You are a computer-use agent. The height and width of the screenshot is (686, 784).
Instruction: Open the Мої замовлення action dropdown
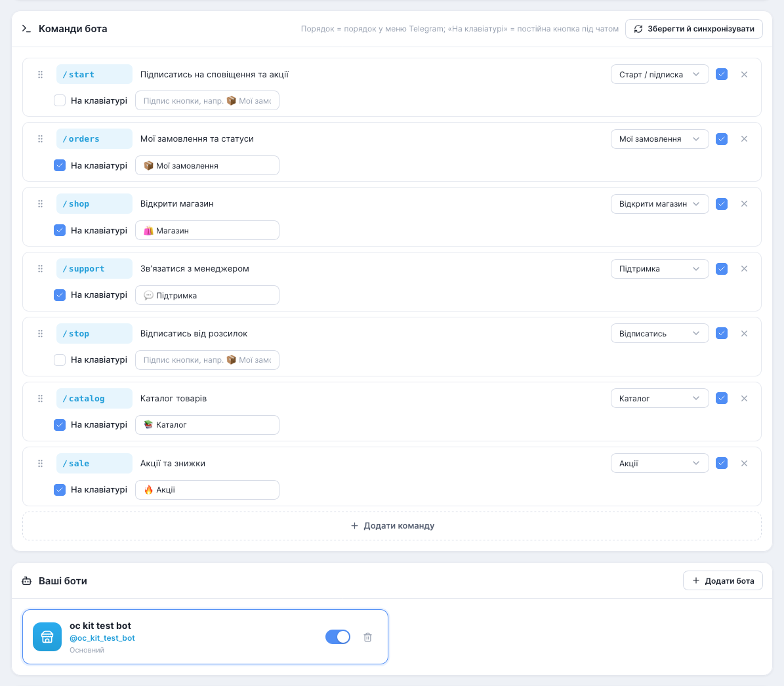pos(659,139)
